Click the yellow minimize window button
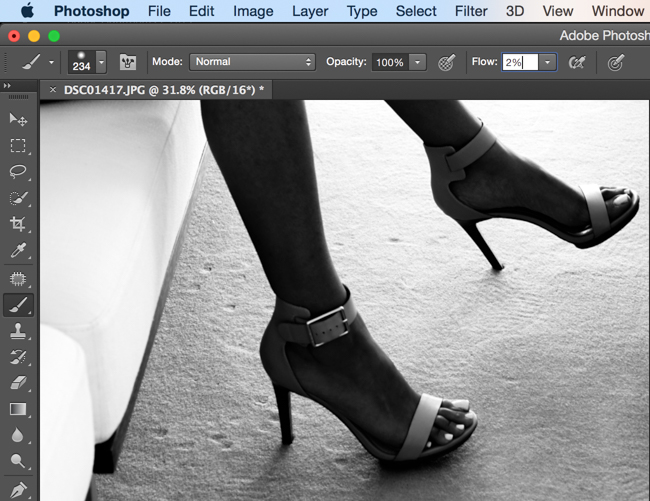650x501 pixels. [x=34, y=36]
